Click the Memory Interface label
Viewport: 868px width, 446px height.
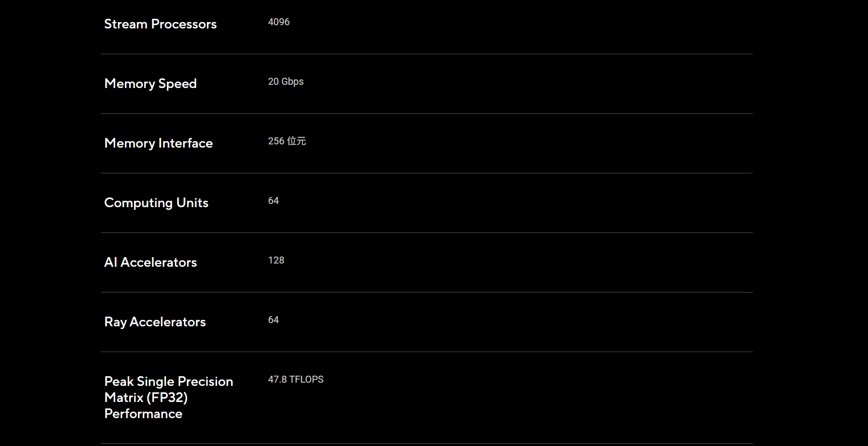tap(158, 143)
